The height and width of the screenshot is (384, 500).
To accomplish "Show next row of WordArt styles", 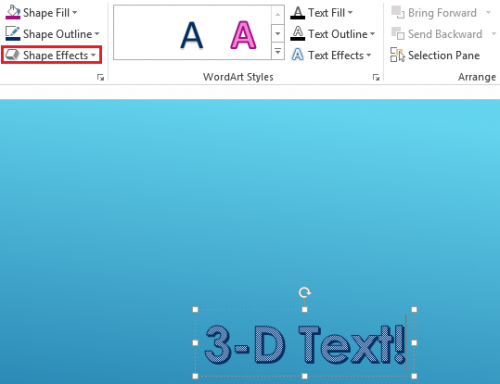I will coord(278,33).
